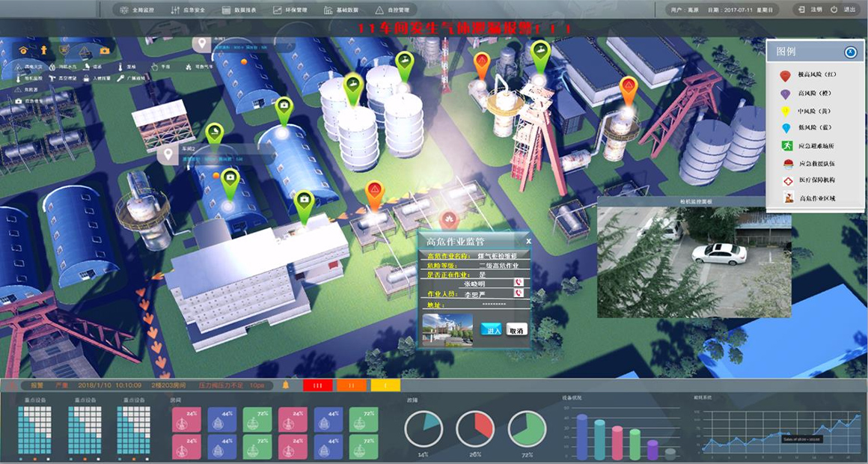Switch to the 数据报表 data reports menu
This screenshot has width=868, height=464.
pos(242,10)
